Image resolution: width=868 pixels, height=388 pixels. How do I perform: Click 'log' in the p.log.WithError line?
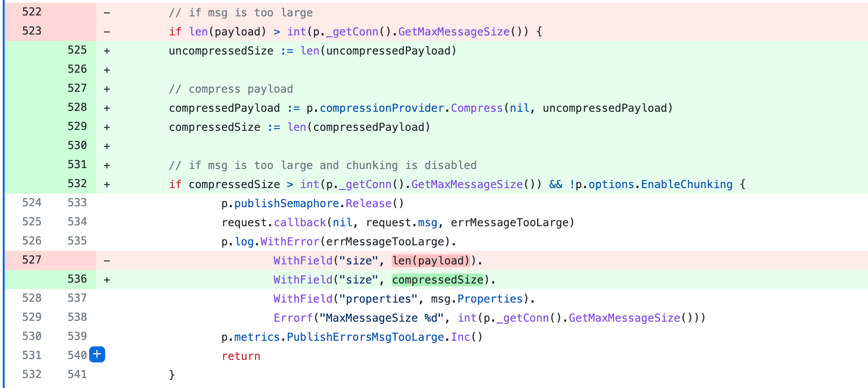coord(244,242)
